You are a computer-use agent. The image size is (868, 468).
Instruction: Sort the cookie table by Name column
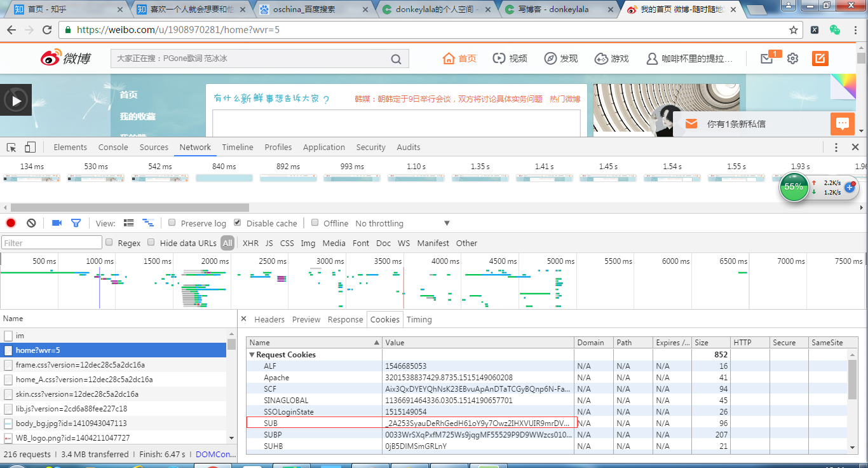coord(314,343)
